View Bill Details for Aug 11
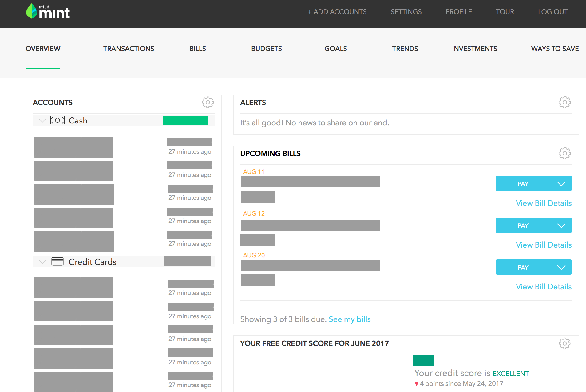586x392 pixels. [x=544, y=203]
